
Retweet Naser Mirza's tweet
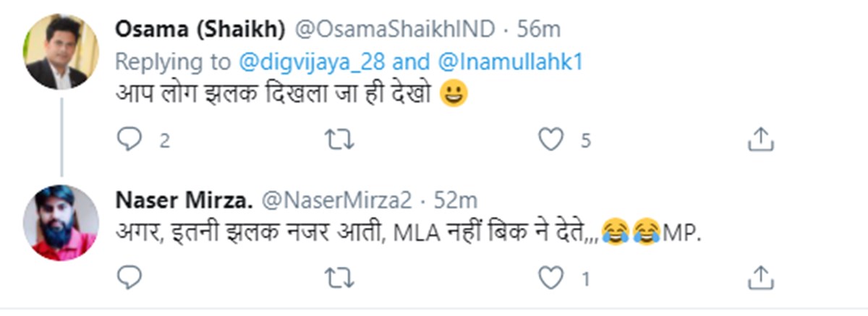[x=340, y=276]
